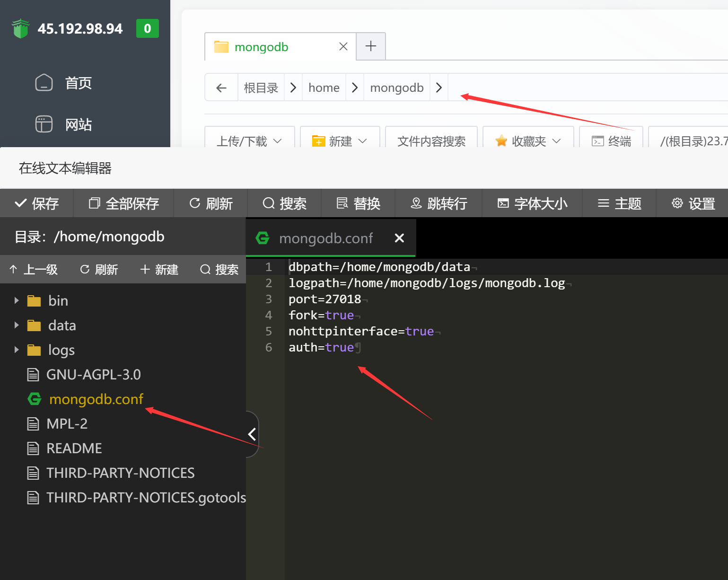The width and height of the screenshot is (728, 580).
Task: Save the file with 保存
Action: 37,203
